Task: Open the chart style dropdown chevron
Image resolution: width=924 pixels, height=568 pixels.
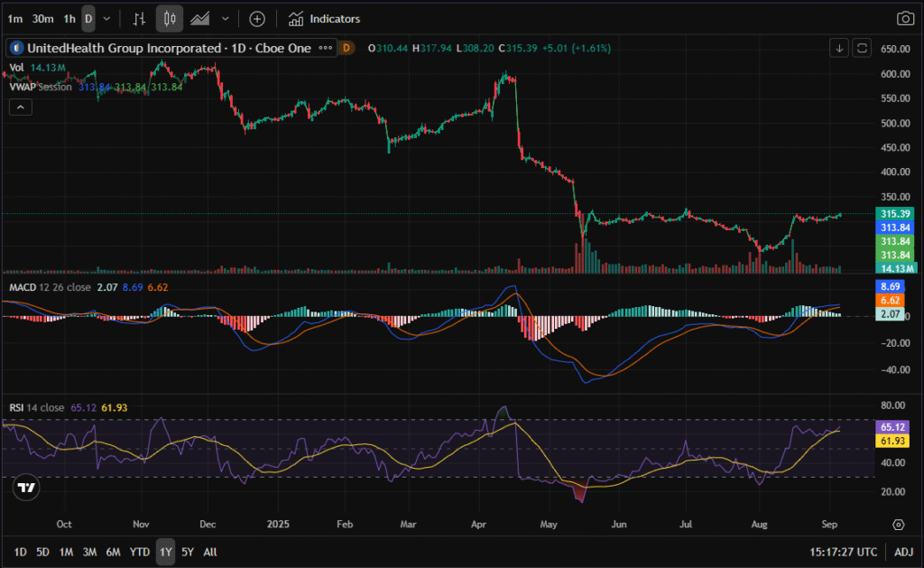Action: tap(225, 18)
